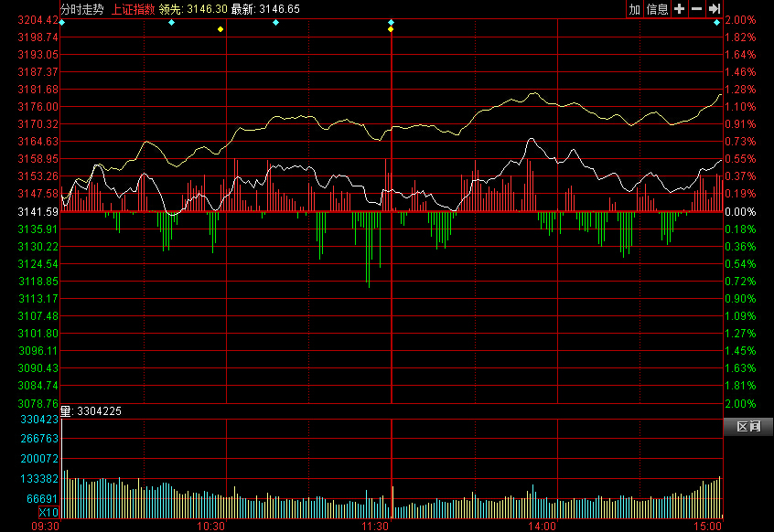Click the 上证指数 index name
Image resolution: width=774 pixels, height=532 pixels.
click(x=133, y=8)
